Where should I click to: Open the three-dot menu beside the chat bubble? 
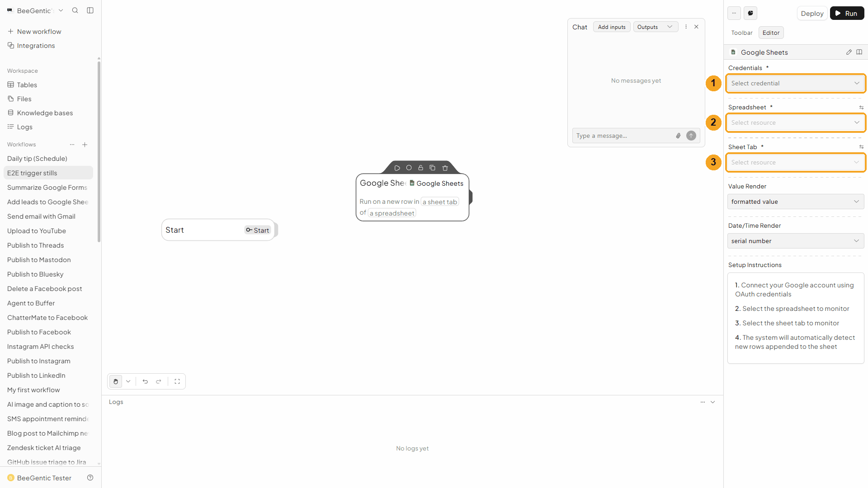tap(734, 13)
